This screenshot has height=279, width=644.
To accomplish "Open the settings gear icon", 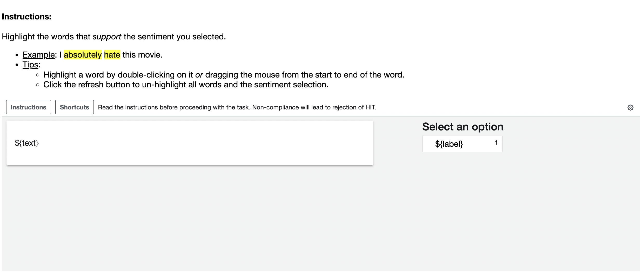I will pyautogui.click(x=630, y=108).
